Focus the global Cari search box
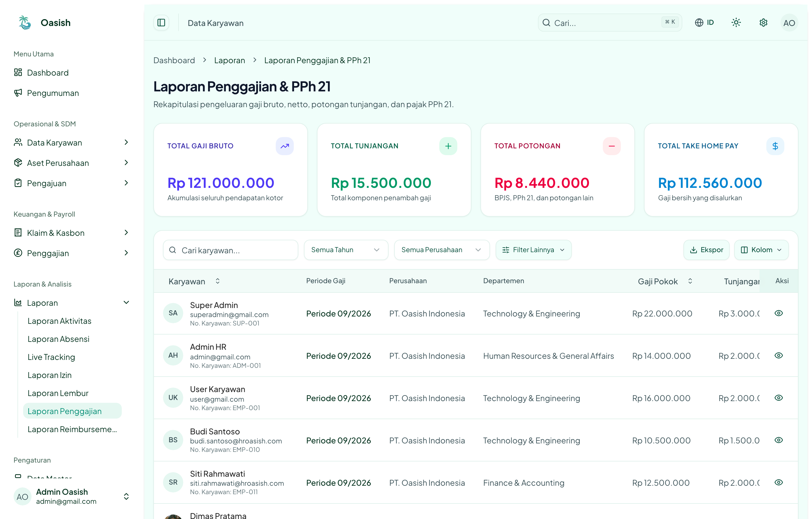This screenshot has width=812, height=519. pyautogui.click(x=610, y=23)
